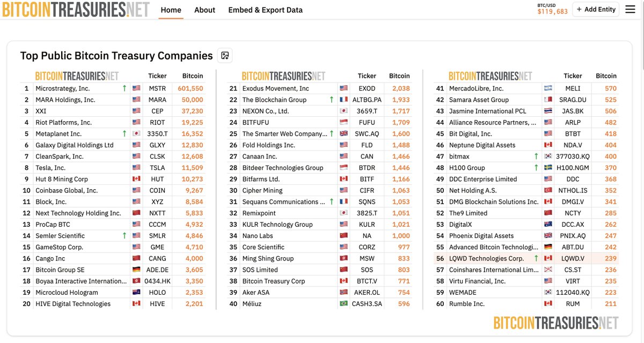
Task: Click the Hong Kong flag in Boyaa row
Action: pyautogui.click(x=136, y=281)
